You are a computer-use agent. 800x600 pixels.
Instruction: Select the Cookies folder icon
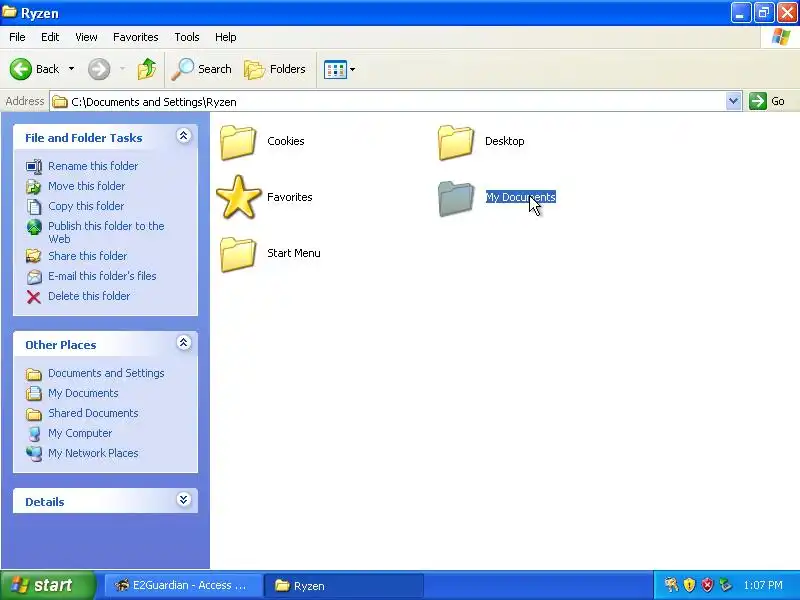pos(238,142)
